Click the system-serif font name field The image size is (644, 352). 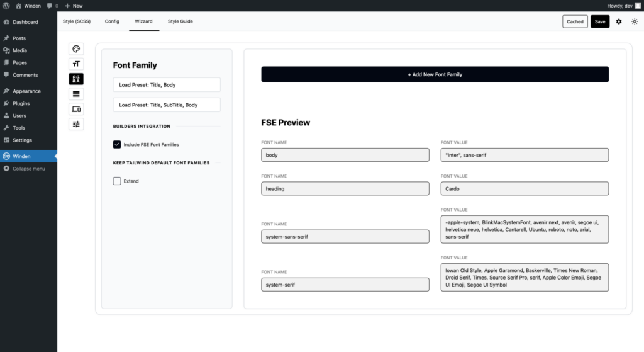coord(345,285)
